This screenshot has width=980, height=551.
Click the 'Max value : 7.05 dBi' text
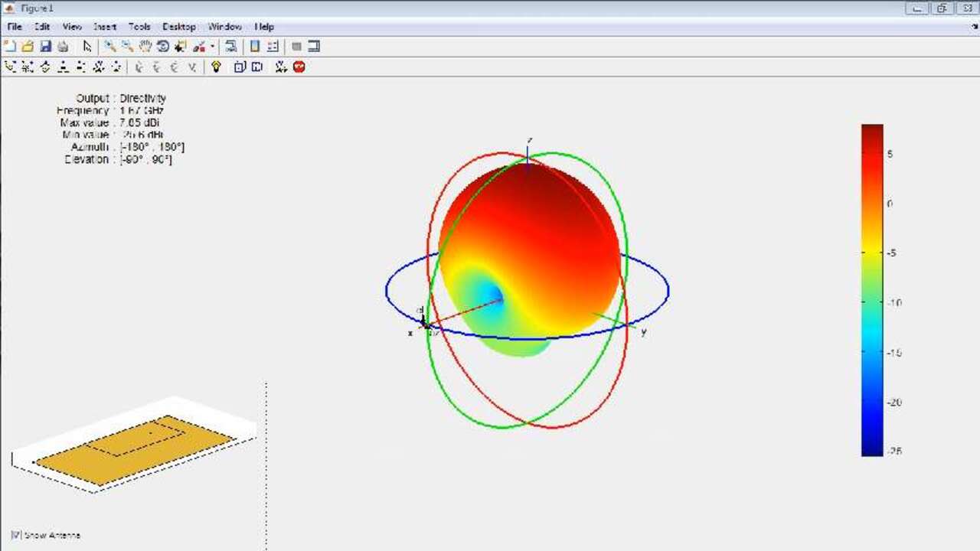click(x=109, y=122)
